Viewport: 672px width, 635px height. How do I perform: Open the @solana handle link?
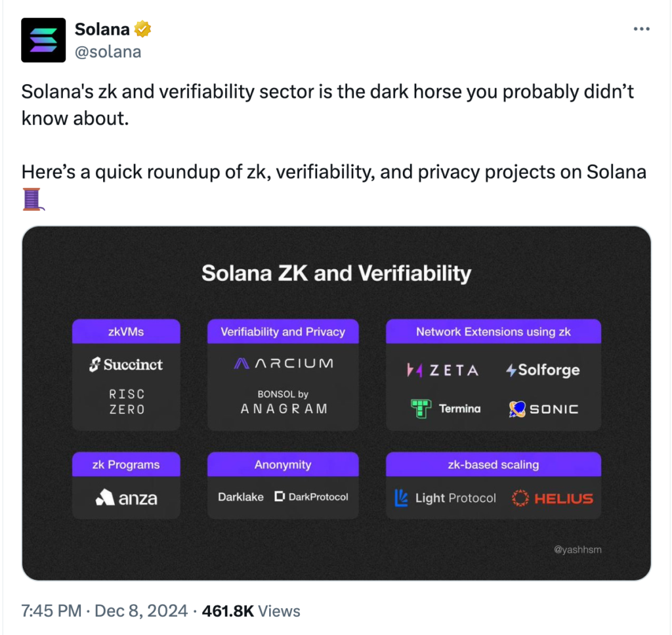click(108, 52)
